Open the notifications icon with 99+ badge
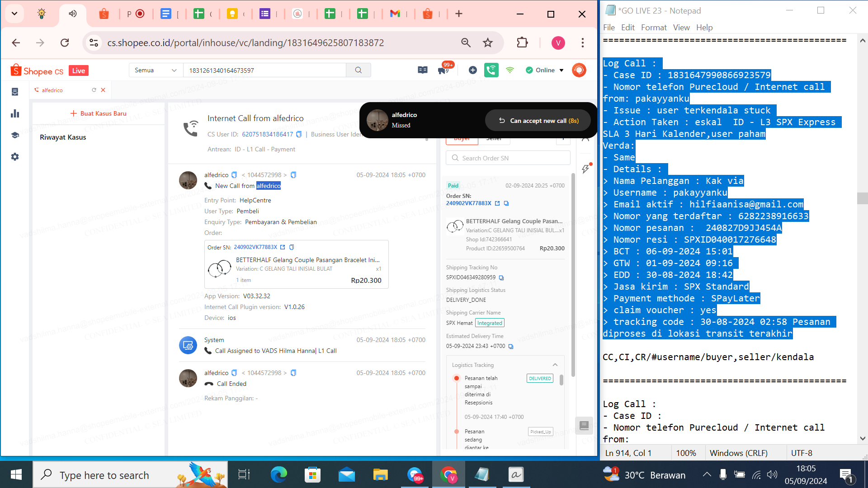 [x=443, y=70]
